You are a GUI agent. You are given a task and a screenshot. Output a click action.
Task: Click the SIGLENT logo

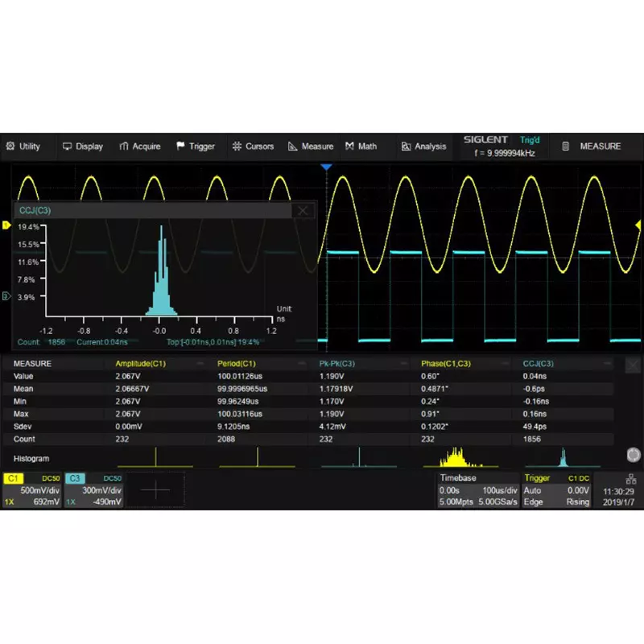486,139
